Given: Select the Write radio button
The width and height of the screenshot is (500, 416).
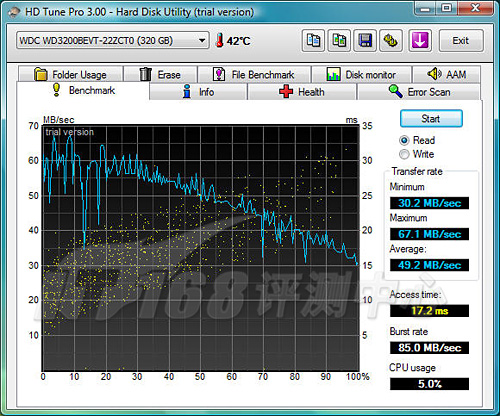Looking at the screenshot, I should [404, 154].
